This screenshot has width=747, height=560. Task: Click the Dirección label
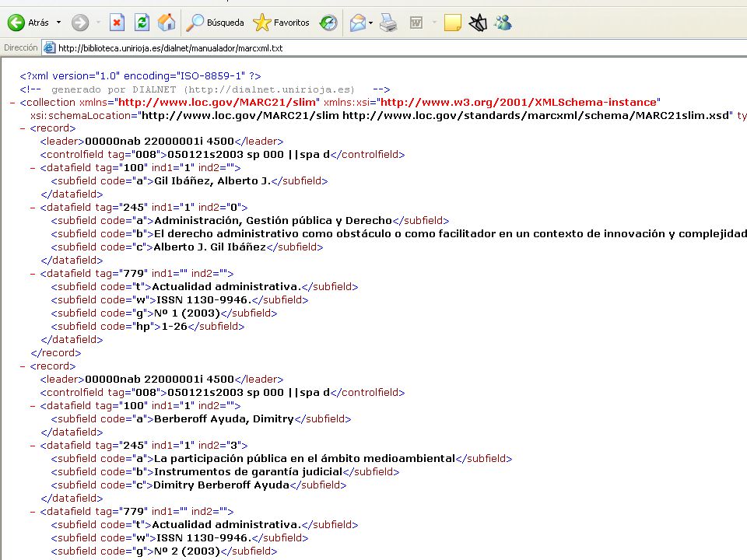pos(20,47)
